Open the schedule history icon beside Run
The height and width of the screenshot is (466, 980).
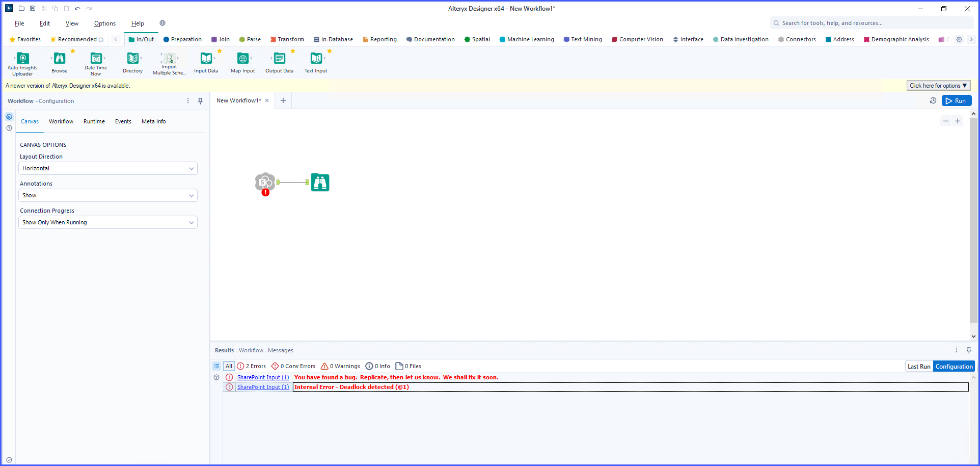coord(933,101)
